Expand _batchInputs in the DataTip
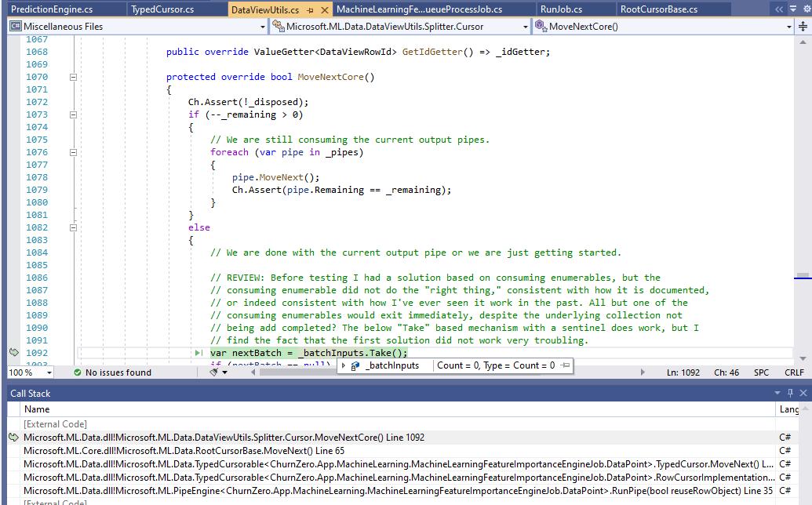Image resolution: width=812 pixels, height=505 pixels. click(x=343, y=365)
